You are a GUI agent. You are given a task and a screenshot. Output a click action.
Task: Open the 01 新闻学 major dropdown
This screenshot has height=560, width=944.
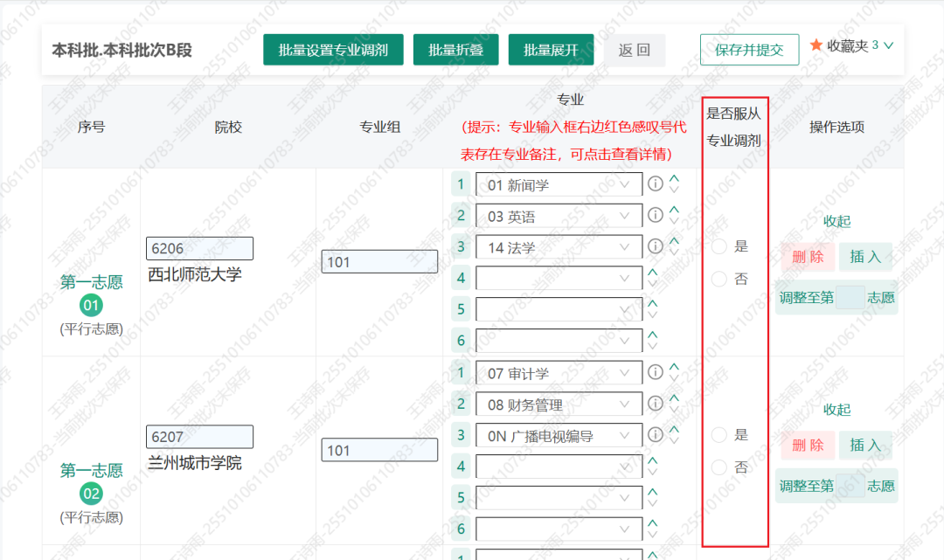(x=559, y=184)
